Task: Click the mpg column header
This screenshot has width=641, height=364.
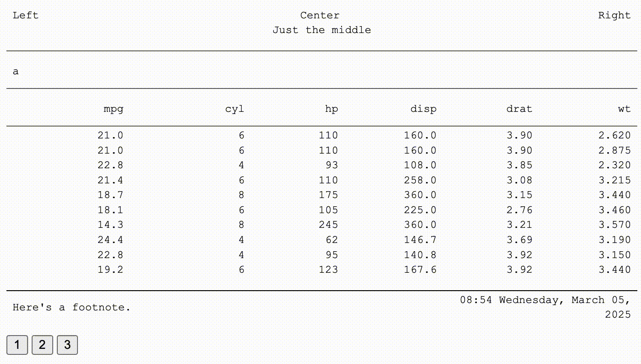Action: point(113,109)
